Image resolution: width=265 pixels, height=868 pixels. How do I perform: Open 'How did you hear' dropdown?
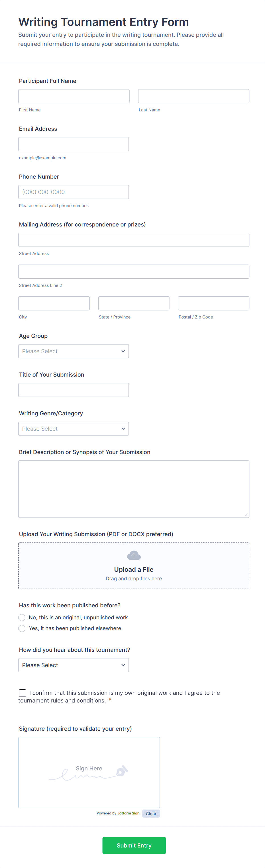74,665
